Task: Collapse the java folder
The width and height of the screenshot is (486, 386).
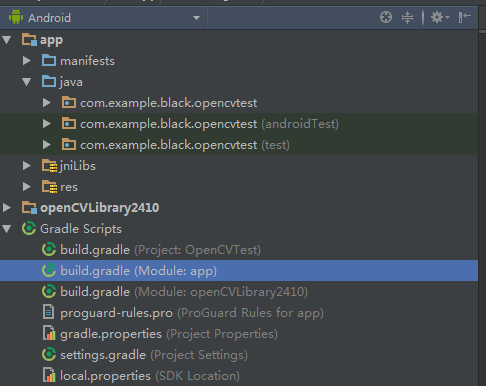Action: pyautogui.click(x=27, y=82)
